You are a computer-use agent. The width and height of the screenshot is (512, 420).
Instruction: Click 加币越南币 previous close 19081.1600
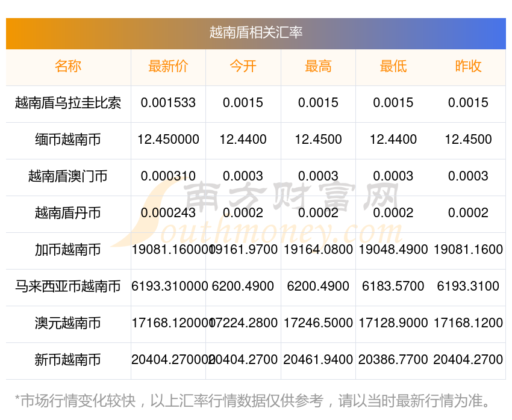(x=468, y=250)
